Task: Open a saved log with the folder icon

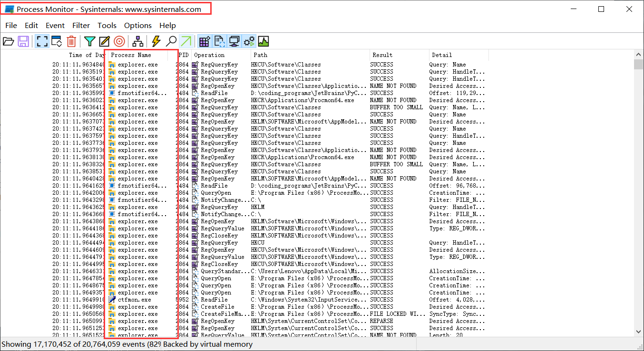Action: tap(8, 41)
